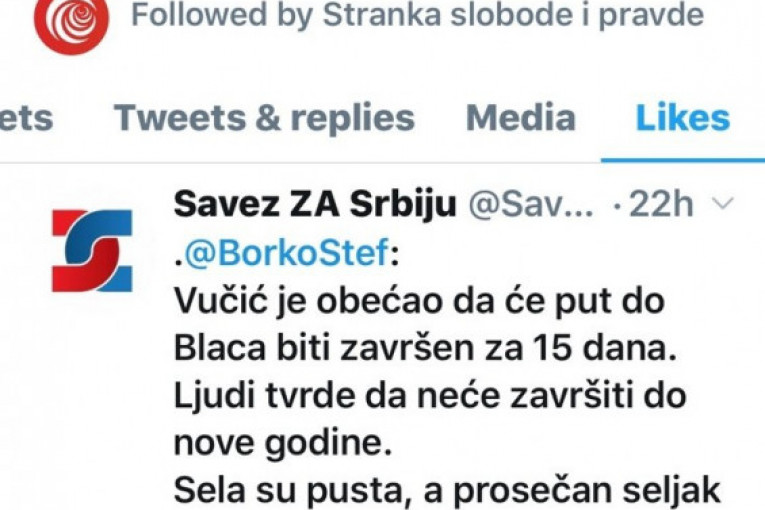Select the Likes tab
Viewport: 765px width, 510px height.
[683, 118]
